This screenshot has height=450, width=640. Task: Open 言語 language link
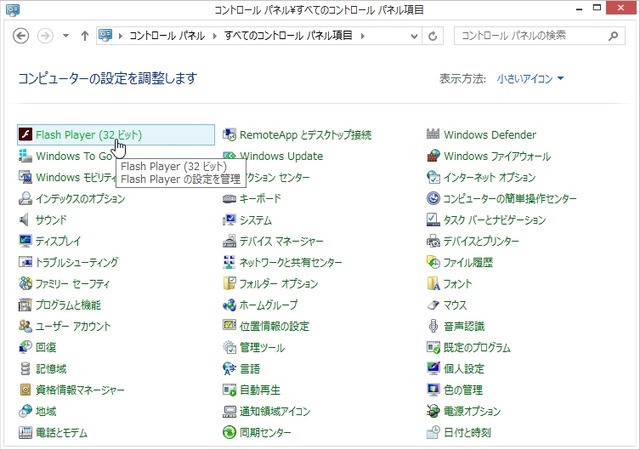(x=250, y=369)
